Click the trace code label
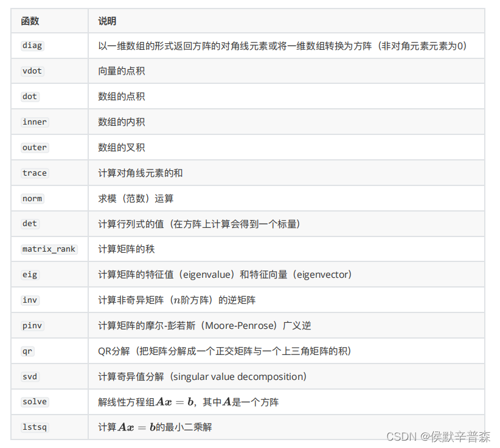The image size is (500, 448). coord(34,173)
